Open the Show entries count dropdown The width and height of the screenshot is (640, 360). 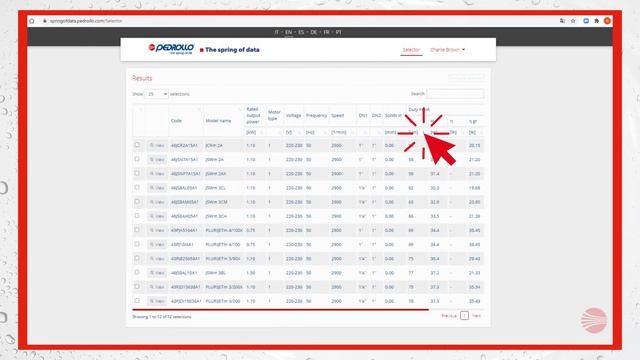pyautogui.click(x=156, y=94)
